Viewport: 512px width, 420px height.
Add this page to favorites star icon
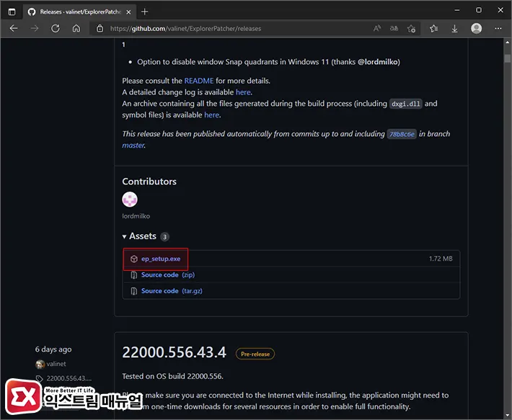point(411,29)
